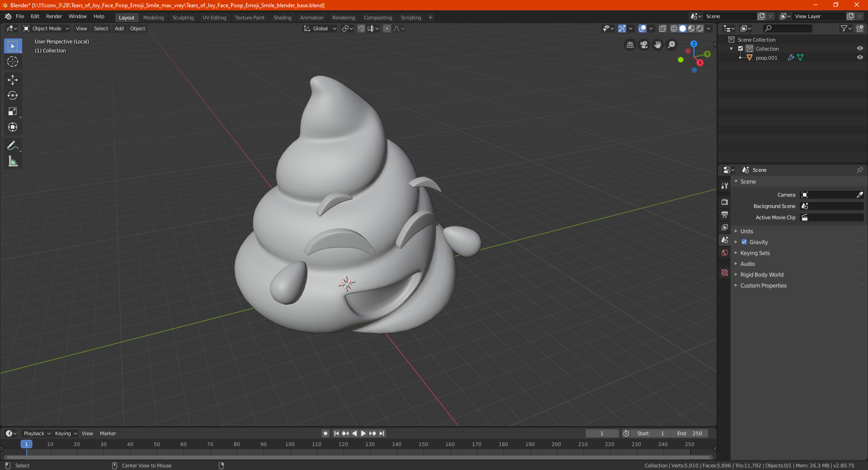
Task: Switch to Sculpting workspace tab
Action: [183, 18]
